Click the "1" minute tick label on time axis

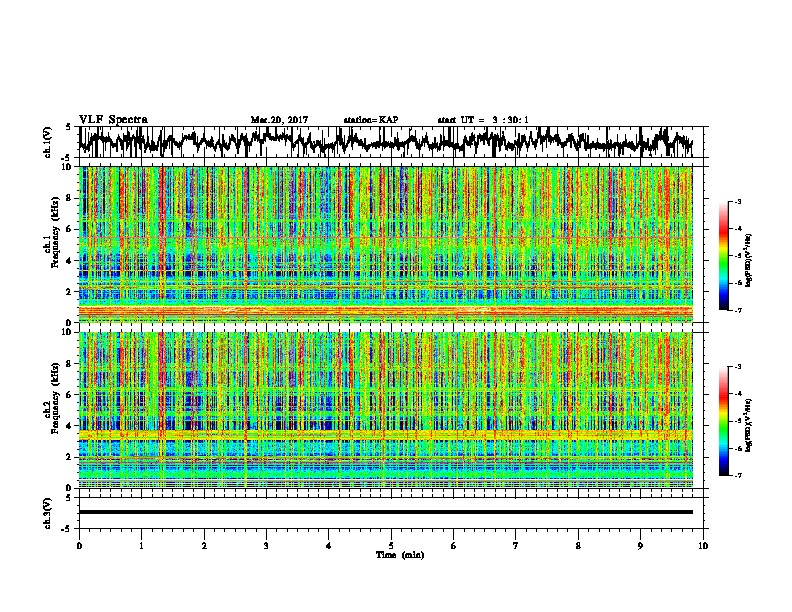click(x=141, y=546)
